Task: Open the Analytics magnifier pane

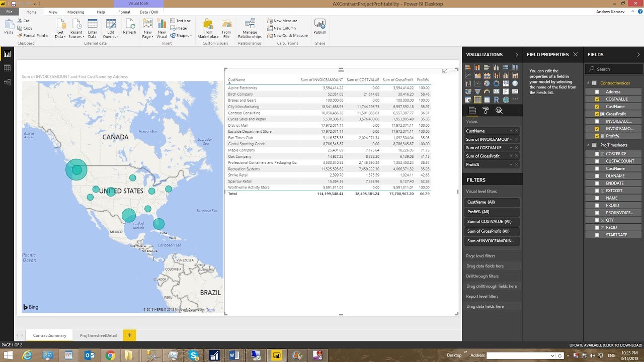Action: pos(499,110)
